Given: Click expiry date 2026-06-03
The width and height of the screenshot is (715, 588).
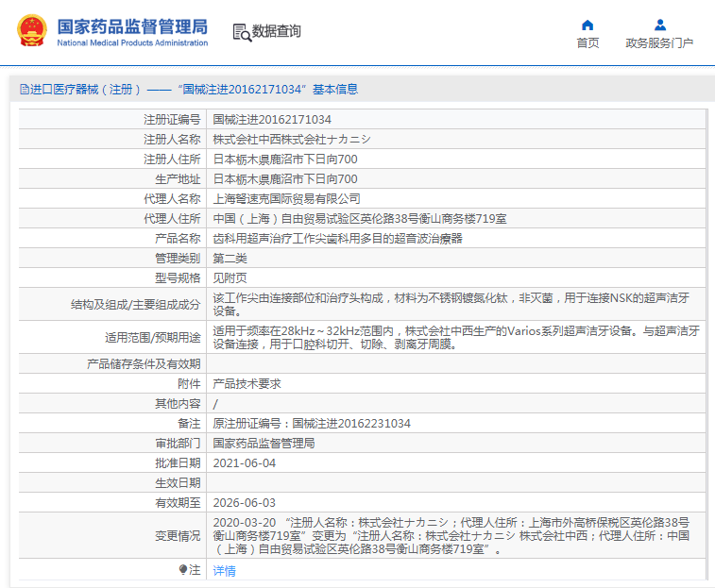Looking at the screenshot, I should (x=245, y=503).
